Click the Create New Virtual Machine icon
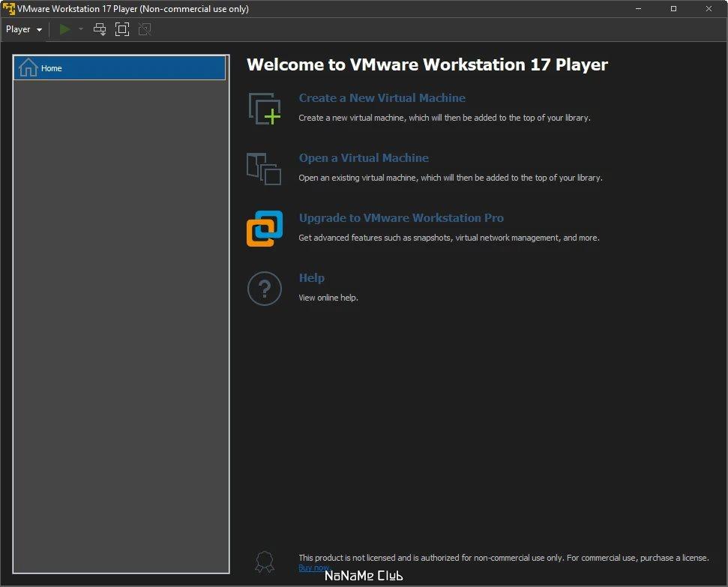The height and width of the screenshot is (587, 728). point(264,109)
